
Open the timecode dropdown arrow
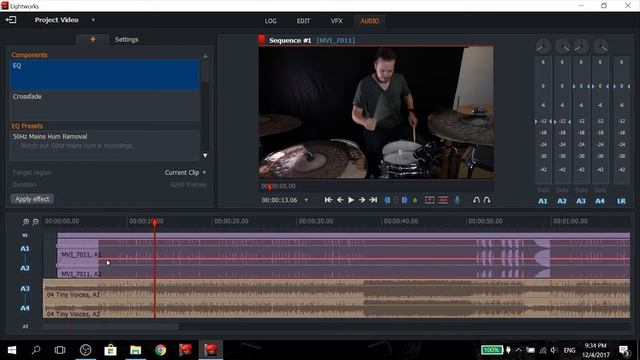[306, 200]
